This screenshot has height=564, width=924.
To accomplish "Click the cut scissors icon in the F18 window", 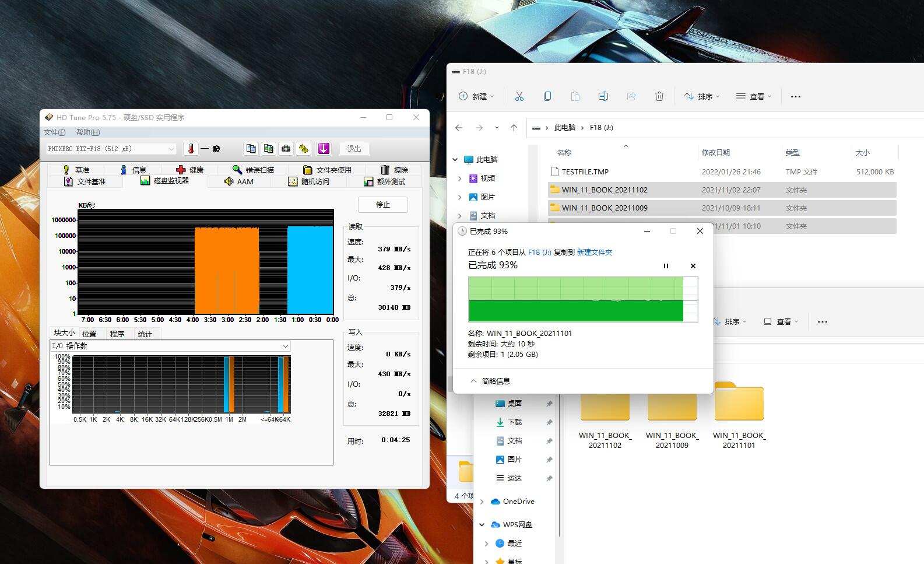I will [519, 96].
